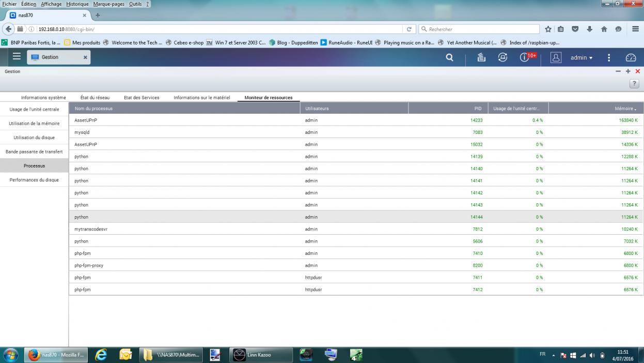Select Utilisation de la mémoire sidebar item

point(34,124)
